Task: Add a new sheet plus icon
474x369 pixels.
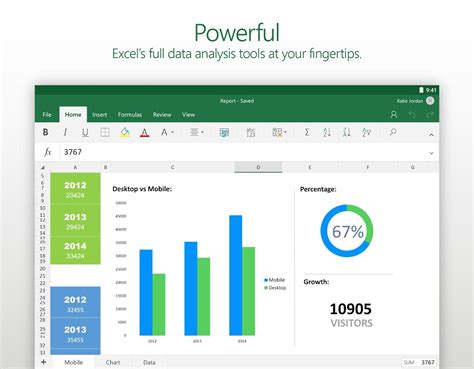Action: [44, 362]
